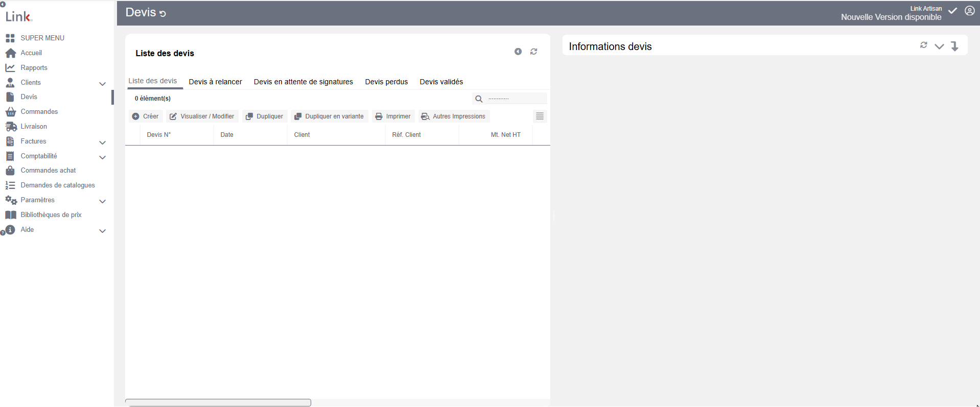This screenshot has width=980, height=407.
Task: Click the Link logo
Action: (19, 16)
